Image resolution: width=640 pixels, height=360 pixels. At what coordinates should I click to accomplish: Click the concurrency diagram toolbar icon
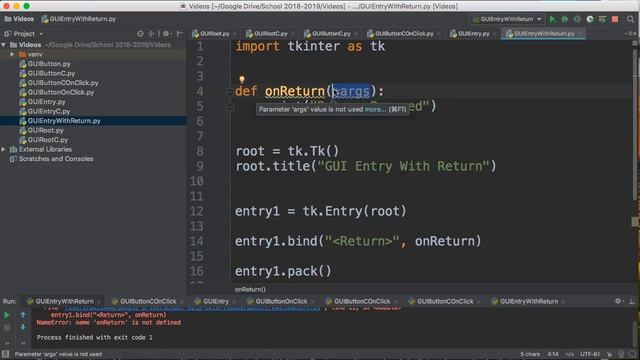tap(602, 19)
